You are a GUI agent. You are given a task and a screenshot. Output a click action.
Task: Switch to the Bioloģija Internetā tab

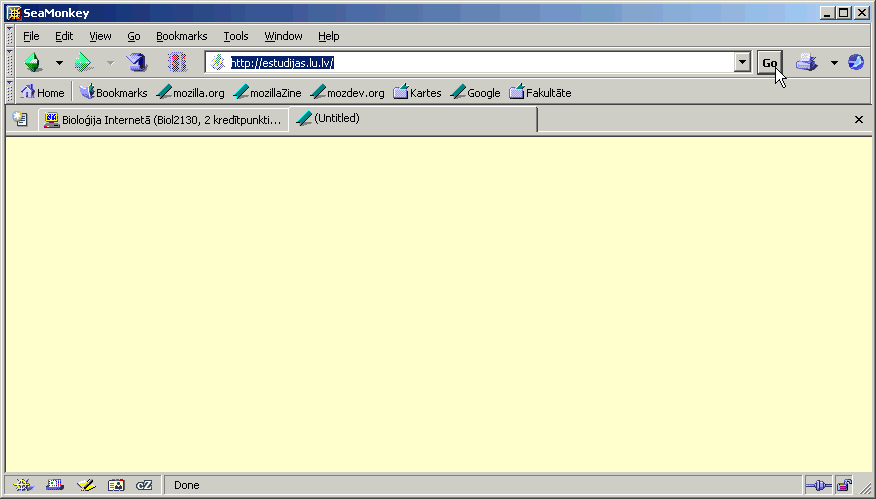(x=163, y=120)
